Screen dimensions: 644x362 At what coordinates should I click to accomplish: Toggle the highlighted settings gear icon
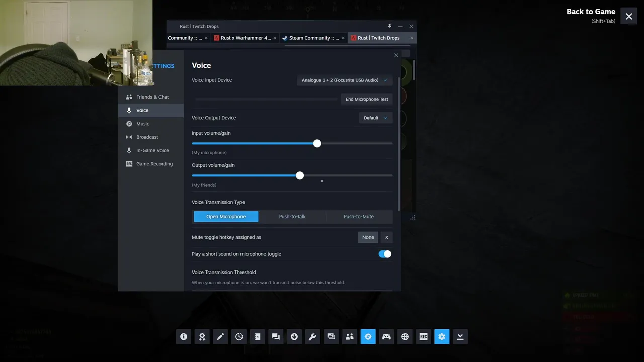point(442,337)
